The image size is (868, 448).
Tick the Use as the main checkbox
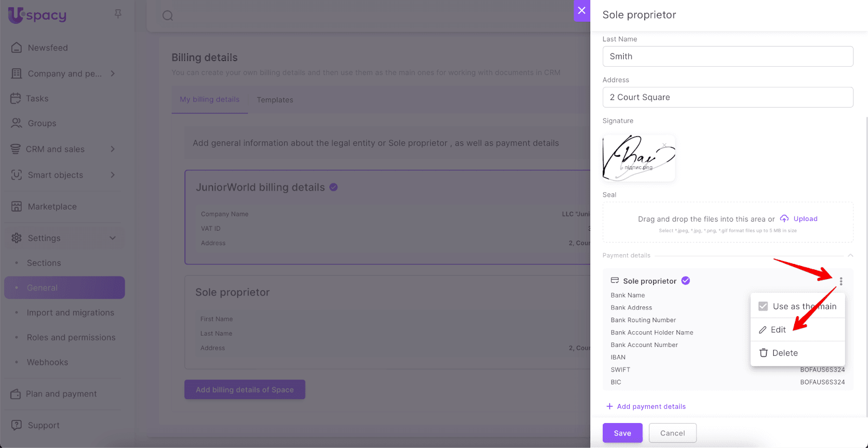click(763, 306)
